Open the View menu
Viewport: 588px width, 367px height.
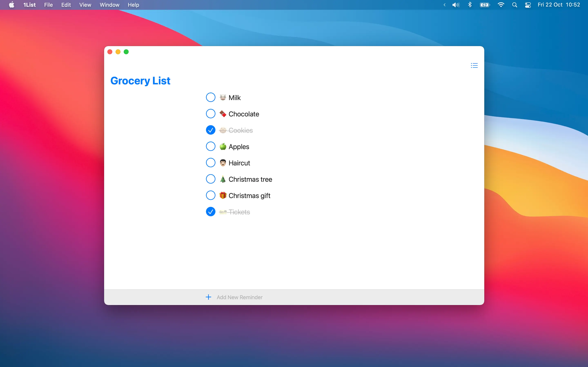[x=85, y=5]
